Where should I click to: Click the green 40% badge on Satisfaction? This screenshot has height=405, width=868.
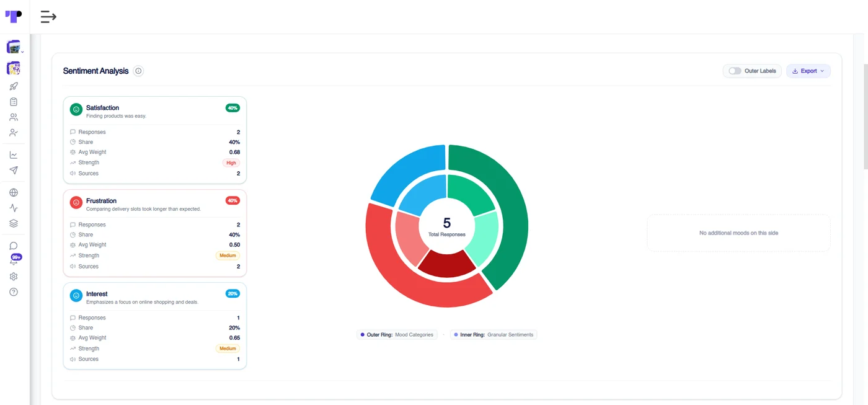(x=232, y=108)
